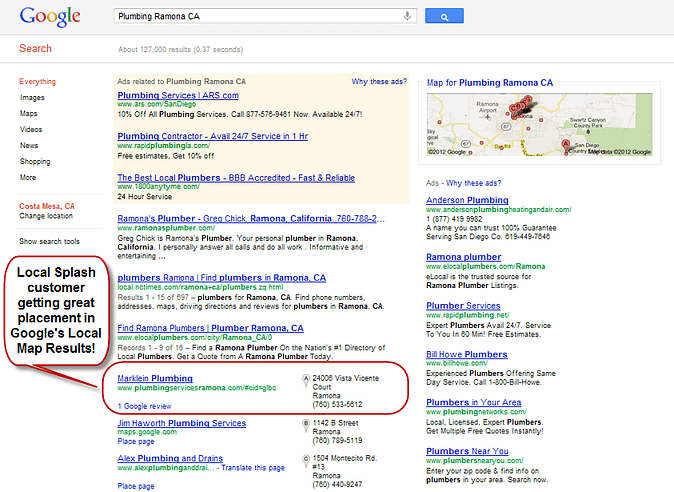Click the (760) 440-9247 phone number
Screen dimensions: 674x492
point(337,485)
